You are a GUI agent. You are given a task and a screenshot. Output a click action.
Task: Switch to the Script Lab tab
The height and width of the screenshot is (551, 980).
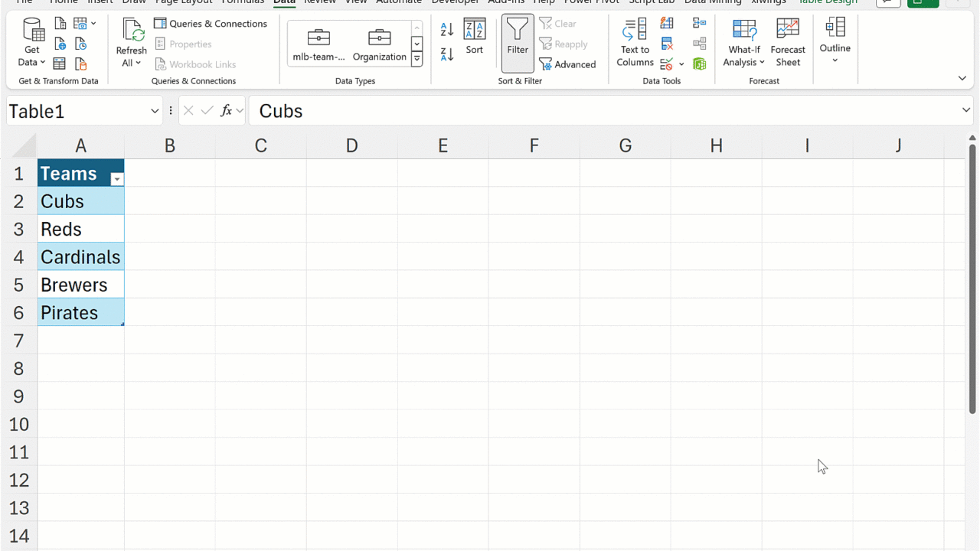652,2
